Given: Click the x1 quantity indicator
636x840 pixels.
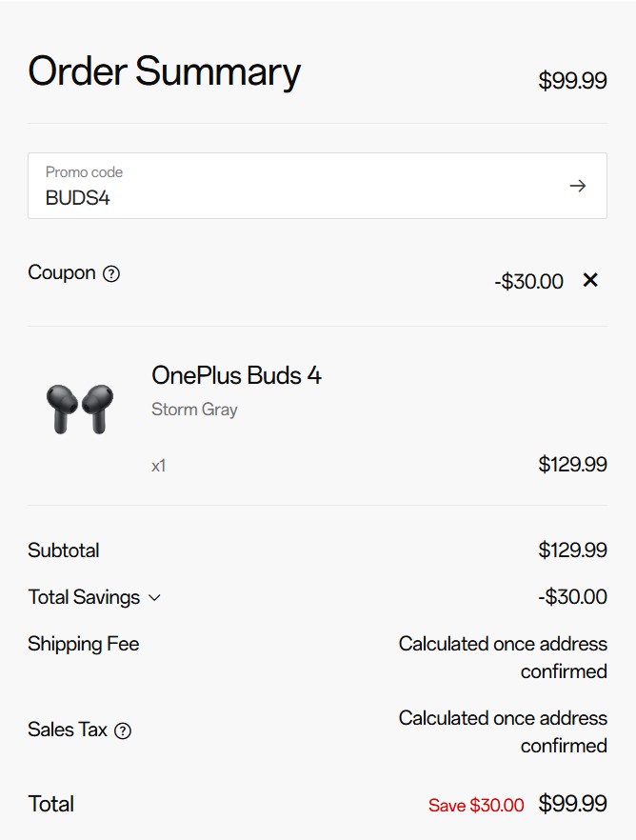Looking at the screenshot, I should (x=158, y=466).
